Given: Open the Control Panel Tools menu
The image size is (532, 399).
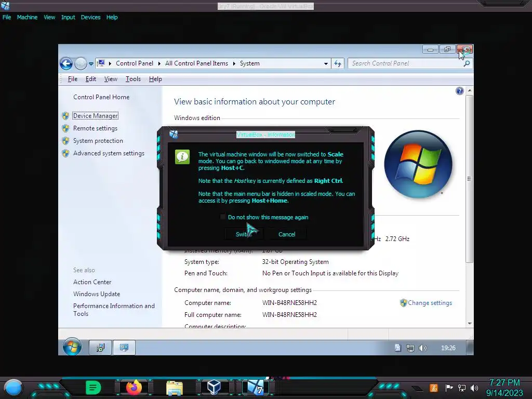Looking at the screenshot, I should (133, 79).
